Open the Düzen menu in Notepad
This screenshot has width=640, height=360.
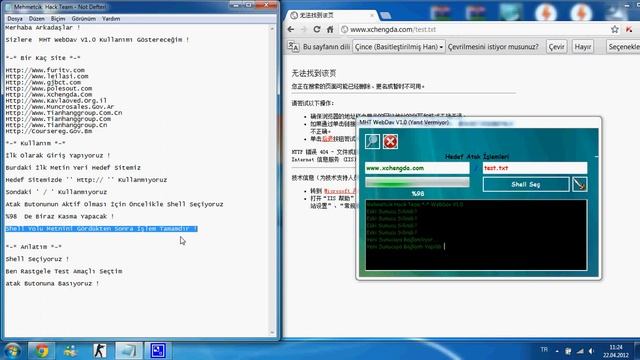pos(36,19)
